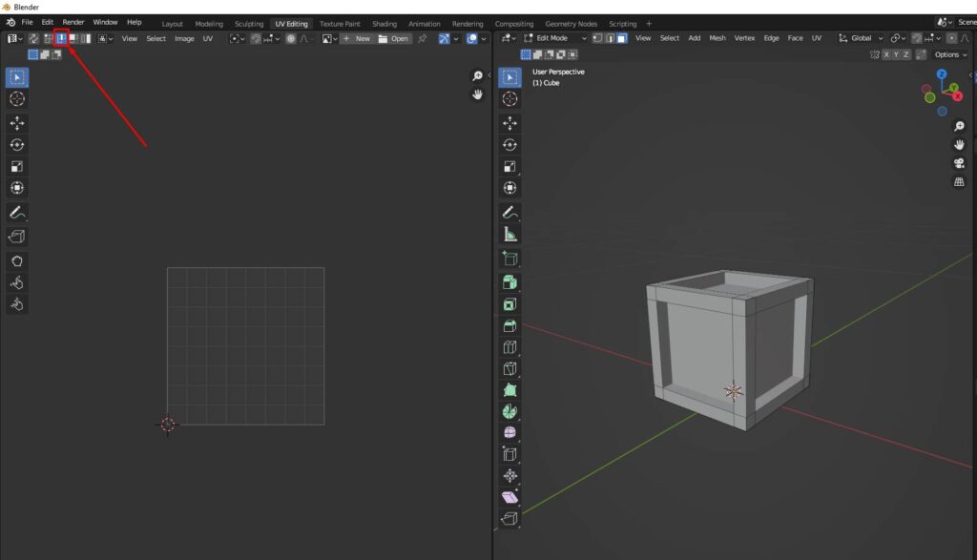The width and height of the screenshot is (977, 560).
Task: Enable UV island select mode
Action: [x=85, y=38]
